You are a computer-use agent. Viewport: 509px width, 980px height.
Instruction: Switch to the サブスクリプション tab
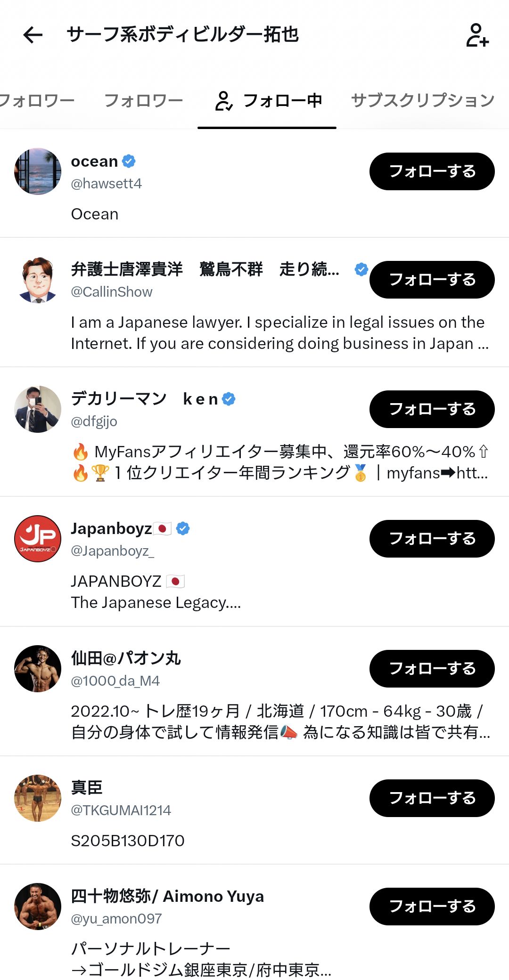click(423, 100)
